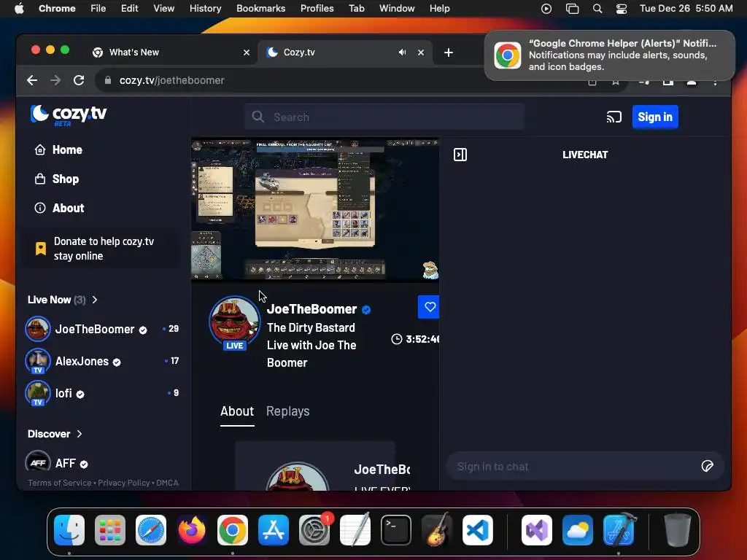This screenshot has height=560, width=747.
Task: Expand the Discover section
Action: pyautogui.click(x=55, y=434)
